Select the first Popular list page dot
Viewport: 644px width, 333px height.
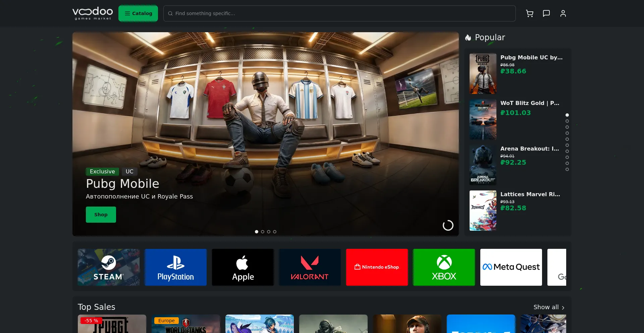click(567, 115)
